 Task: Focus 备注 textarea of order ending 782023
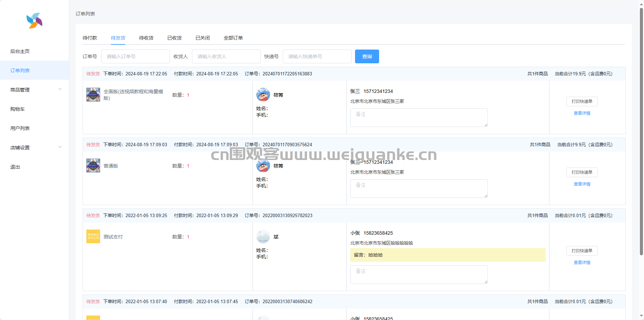point(419,275)
